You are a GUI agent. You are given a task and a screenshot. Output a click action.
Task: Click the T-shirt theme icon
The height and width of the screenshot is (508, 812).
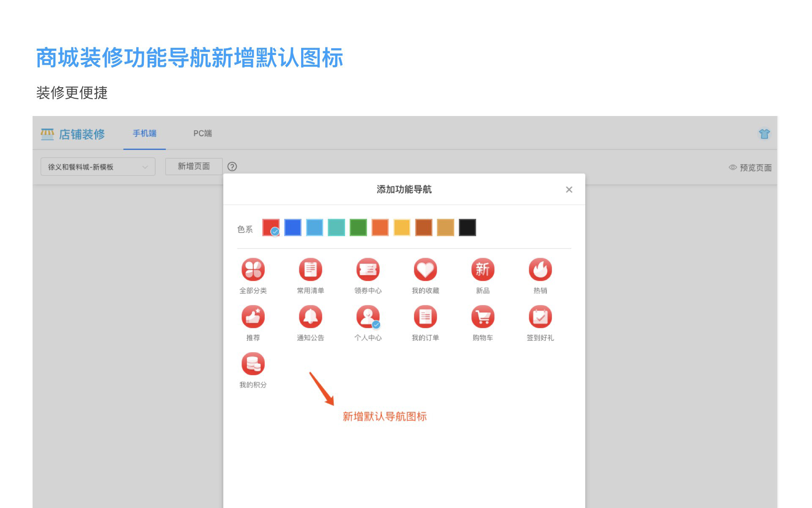click(764, 134)
